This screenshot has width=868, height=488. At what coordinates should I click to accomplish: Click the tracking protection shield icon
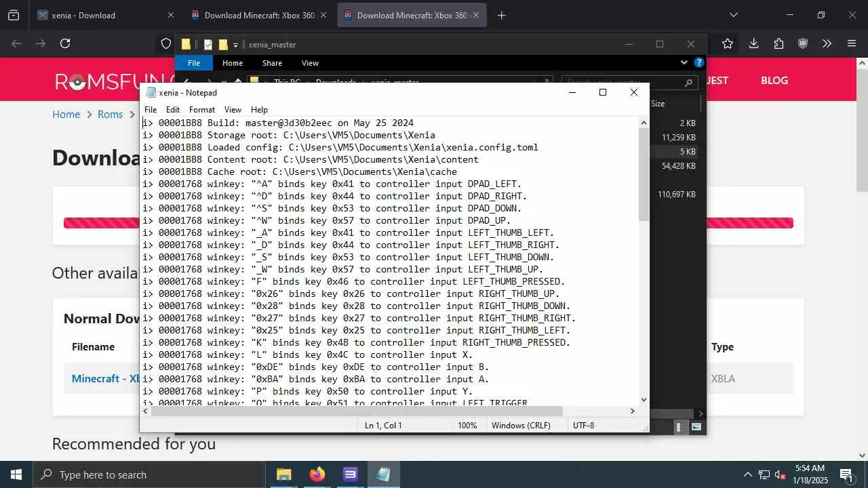point(166,43)
